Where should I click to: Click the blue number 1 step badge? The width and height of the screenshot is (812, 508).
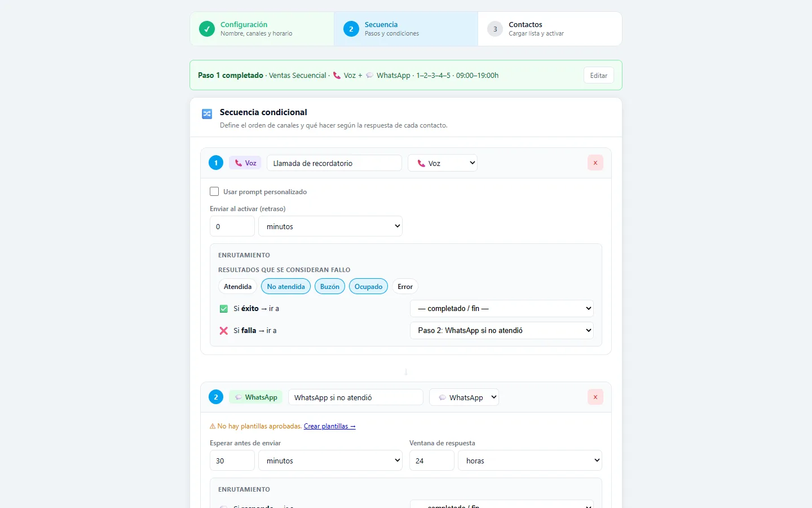(x=216, y=163)
